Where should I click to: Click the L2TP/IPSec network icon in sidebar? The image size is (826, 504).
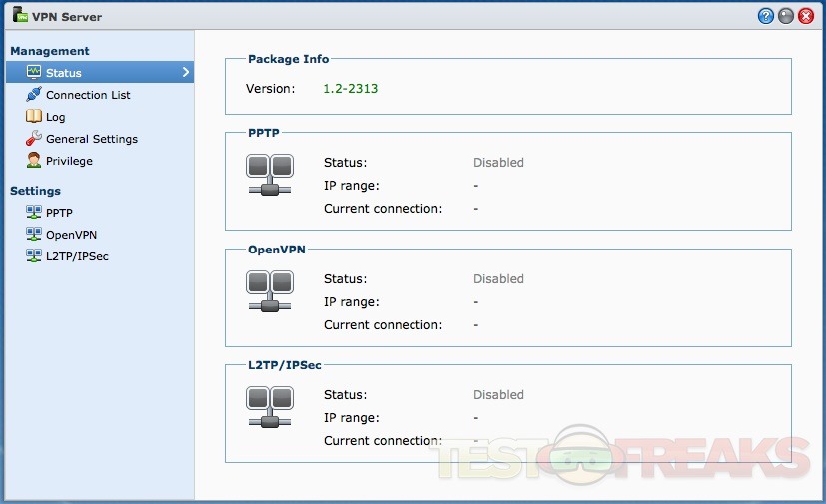coord(34,256)
